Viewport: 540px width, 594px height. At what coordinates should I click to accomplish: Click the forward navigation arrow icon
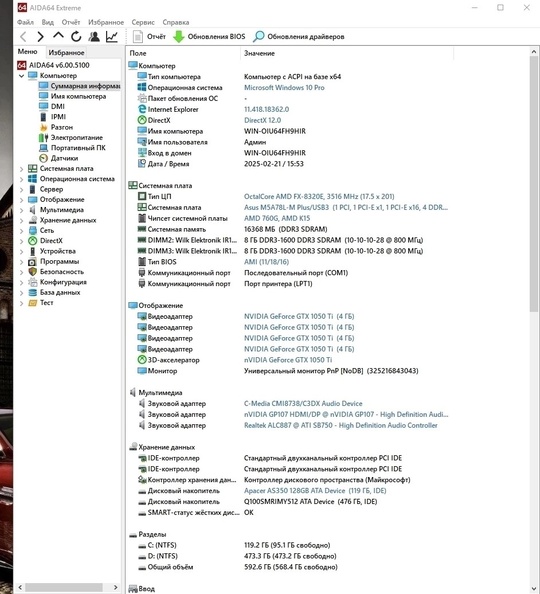click(40, 37)
